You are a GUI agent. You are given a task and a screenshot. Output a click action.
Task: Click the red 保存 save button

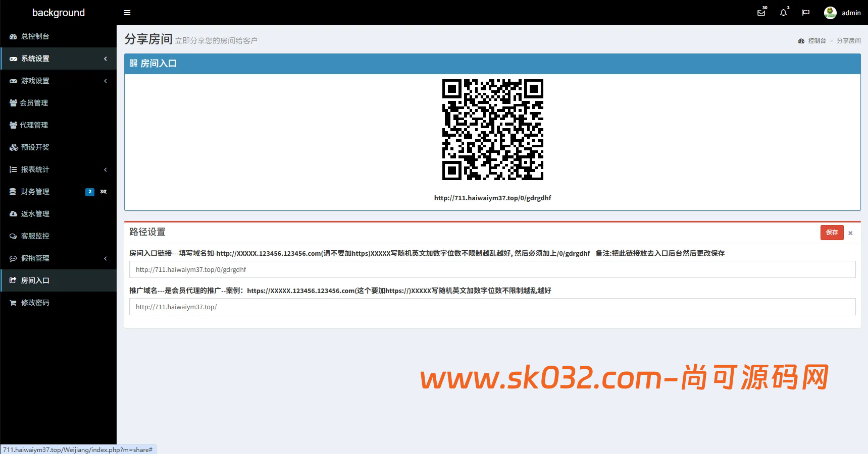coord(832,233)
